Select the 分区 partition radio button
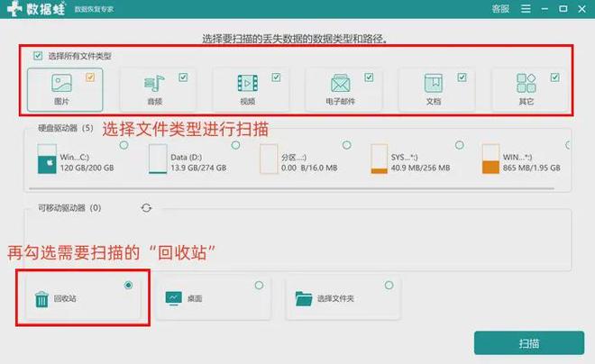Screen dimensions: 595x364 [x=347, y=145]
